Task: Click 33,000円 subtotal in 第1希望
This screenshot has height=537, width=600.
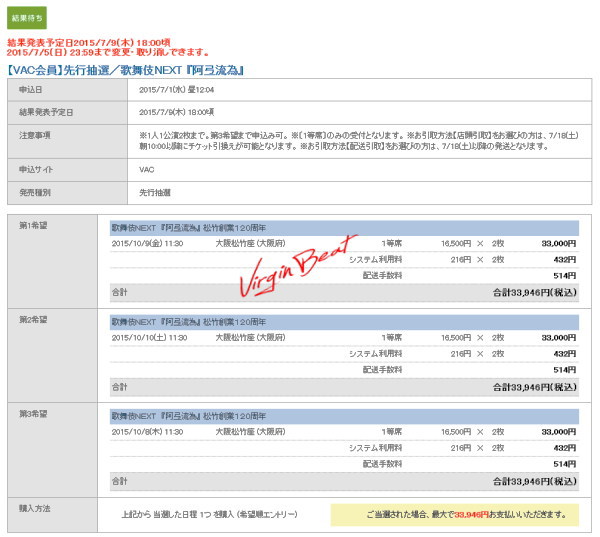Action: (559, 243)
